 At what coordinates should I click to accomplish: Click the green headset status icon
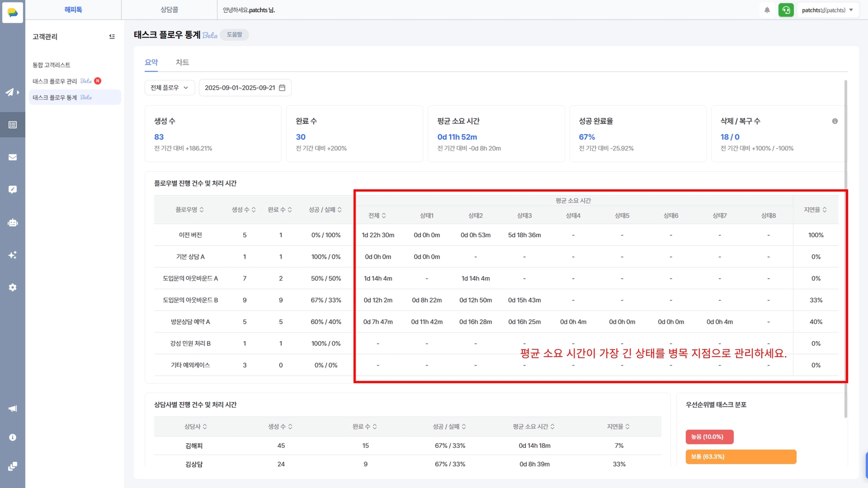786,10
